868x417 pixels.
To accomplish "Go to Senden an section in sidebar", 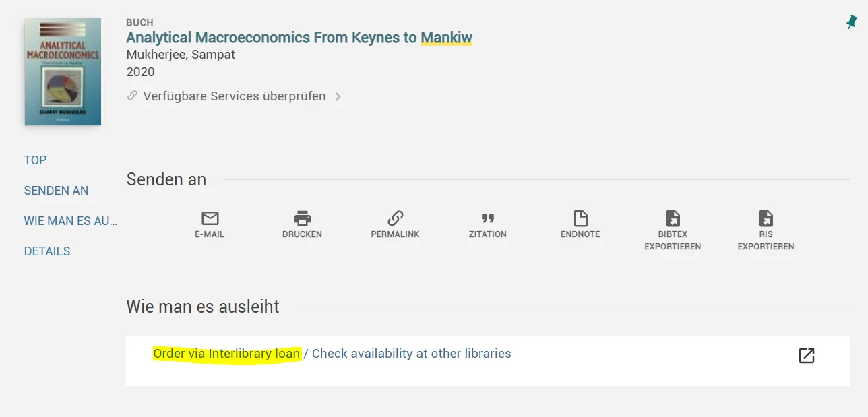I will pos(56,191).
